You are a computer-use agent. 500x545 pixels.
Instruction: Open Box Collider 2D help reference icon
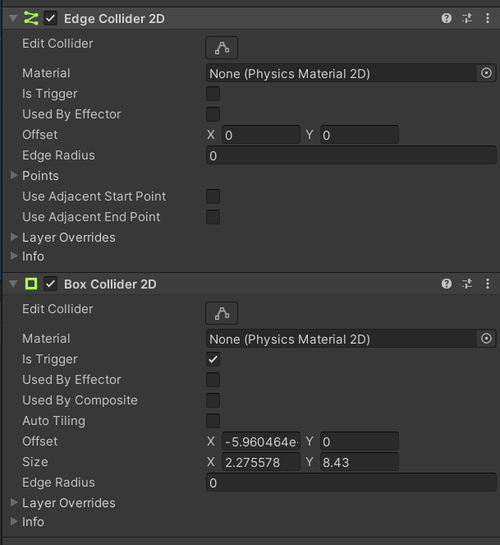coord(446,284)
